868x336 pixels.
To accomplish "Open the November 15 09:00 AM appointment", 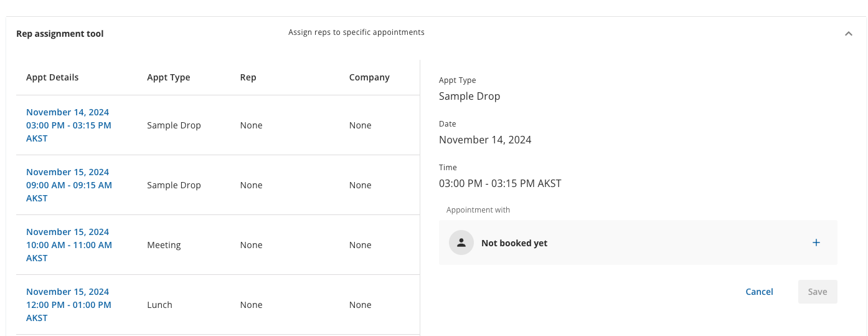I will point(68,185).
